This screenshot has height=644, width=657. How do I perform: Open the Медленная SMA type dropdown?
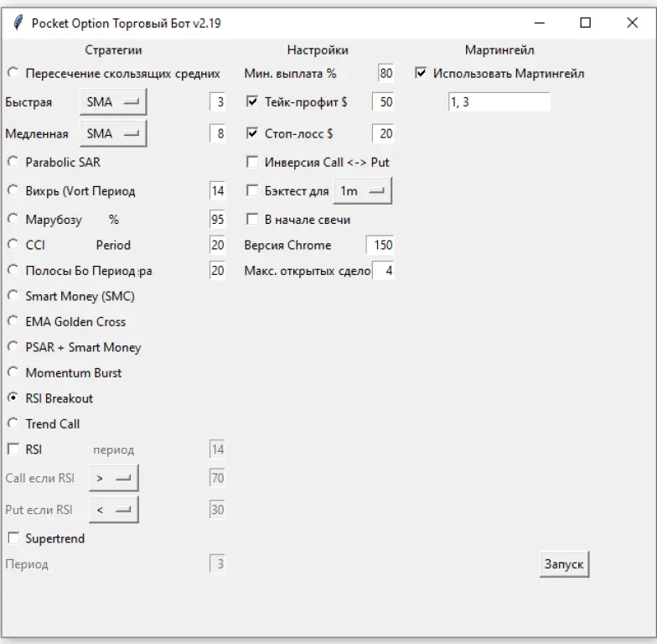(113, 134)
